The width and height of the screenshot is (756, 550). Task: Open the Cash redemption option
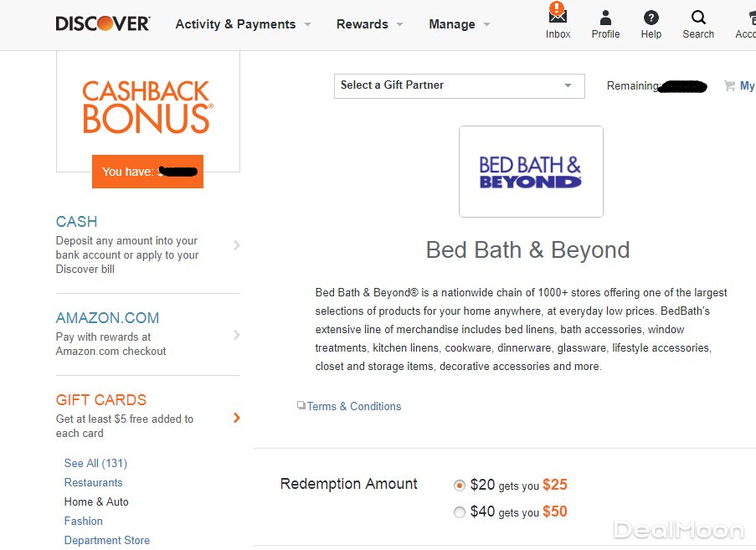[x=76, y=222]
